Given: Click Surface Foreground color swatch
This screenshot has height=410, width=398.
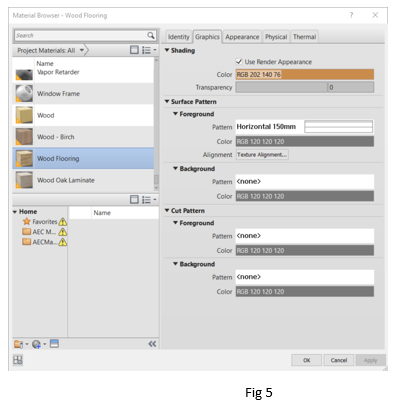Looking at the screenshot, I should pyautogui.click(x=305, y=141).
